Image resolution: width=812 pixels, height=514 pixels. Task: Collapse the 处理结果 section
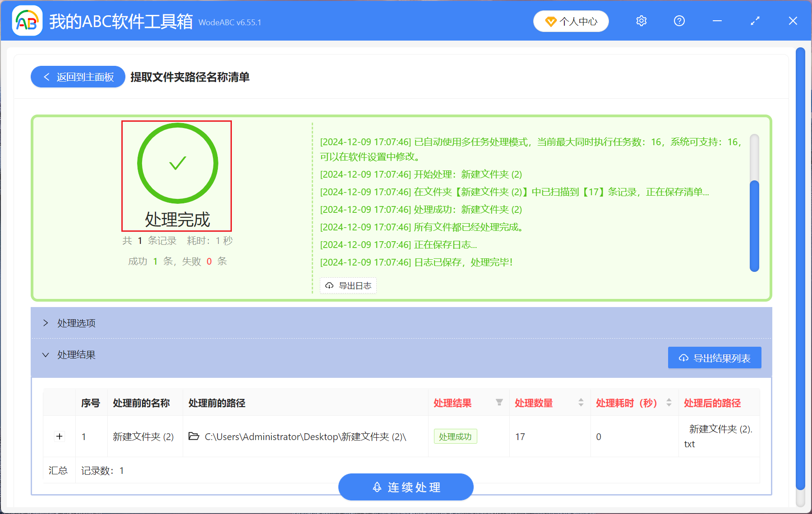[x=46, y=355]
